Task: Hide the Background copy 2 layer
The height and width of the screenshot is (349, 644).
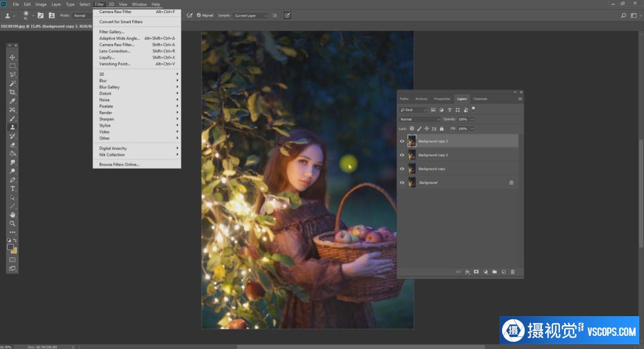Action: click(402, 155)
